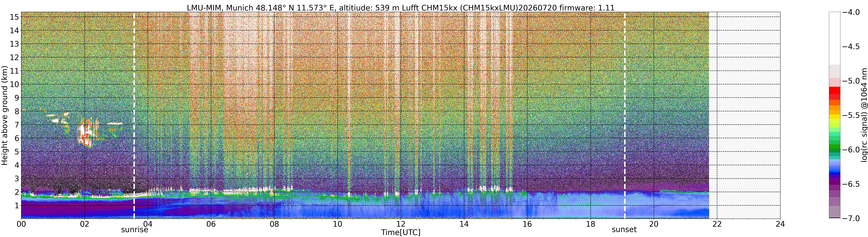Click the x-axis tick label 22
Screen dimensions: 868x237
click(717, 224)
